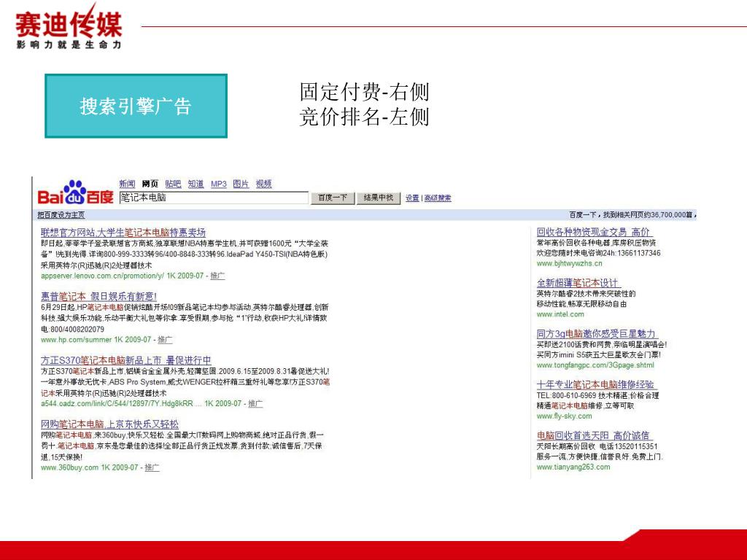747x560 pixels.
Task: Click 推广 link under the HP result
Action: pos(165,340)
